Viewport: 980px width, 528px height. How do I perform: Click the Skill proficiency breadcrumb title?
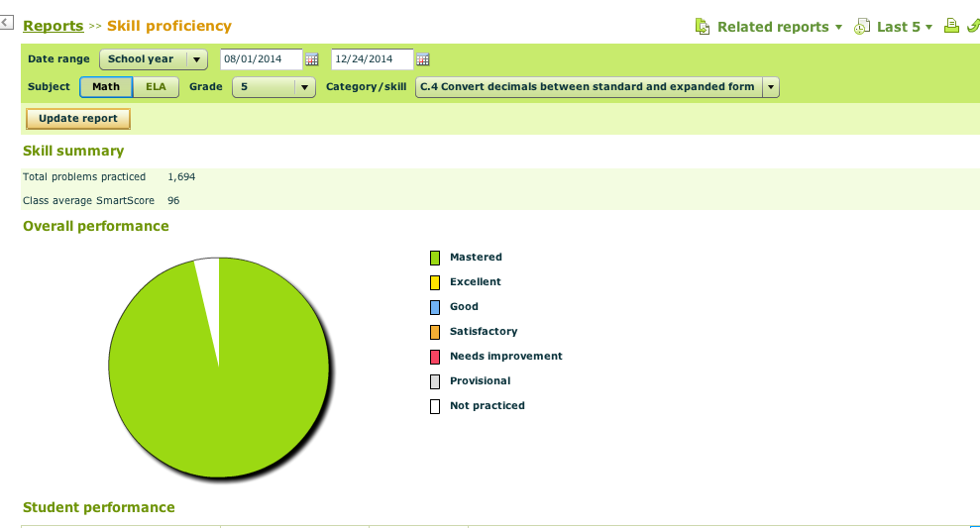coord(169,26)
